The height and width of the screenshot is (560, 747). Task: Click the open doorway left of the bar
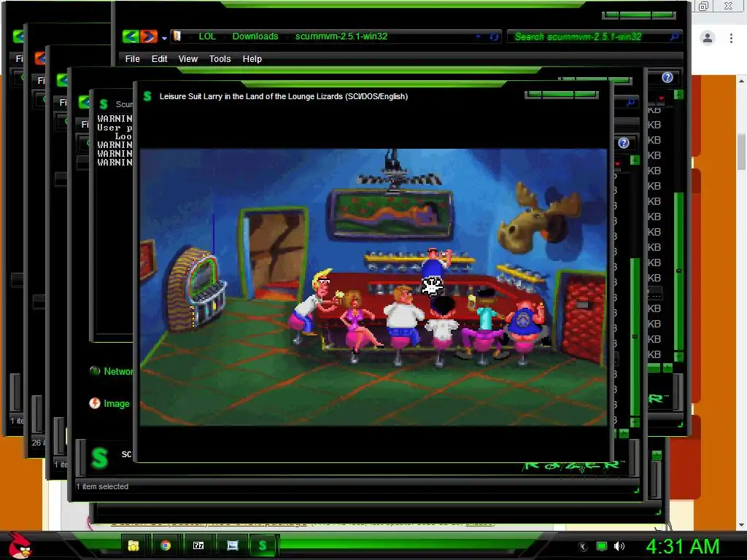[x=275, y=253]
